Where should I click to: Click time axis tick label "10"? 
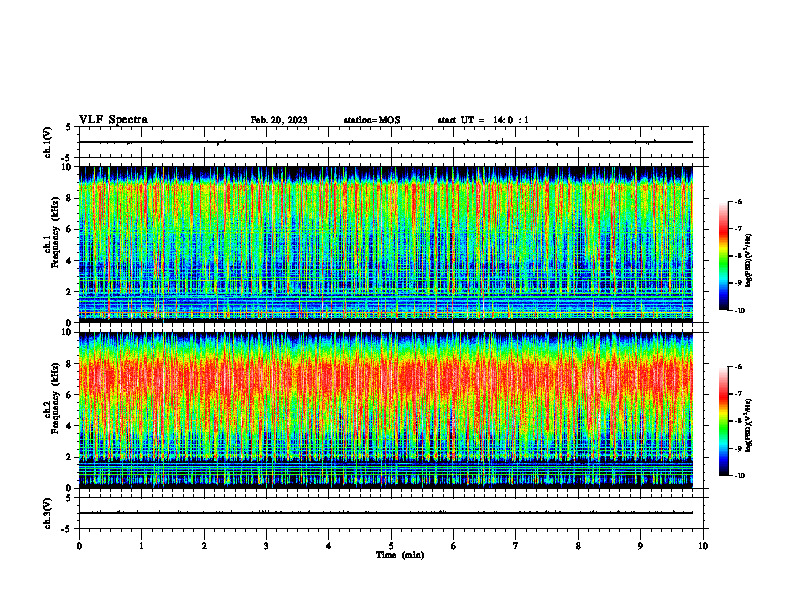703,546
